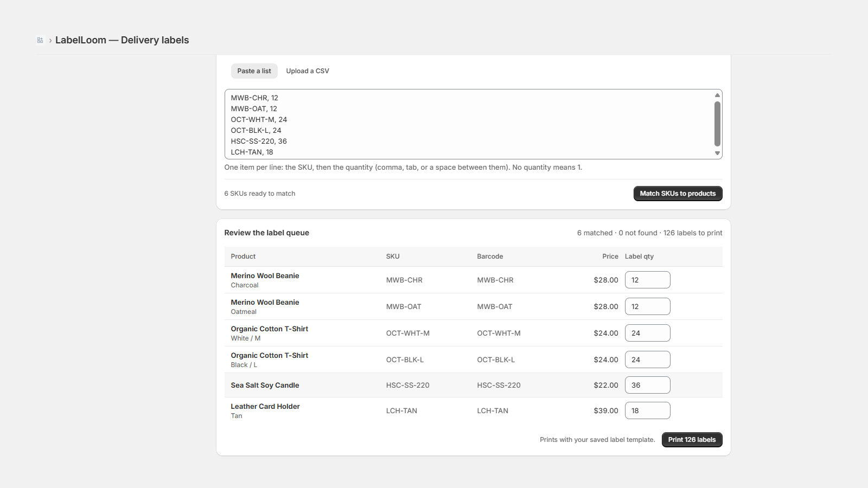
Task: Edit label qty for Leather Card Holder
Action: point(647,410)
